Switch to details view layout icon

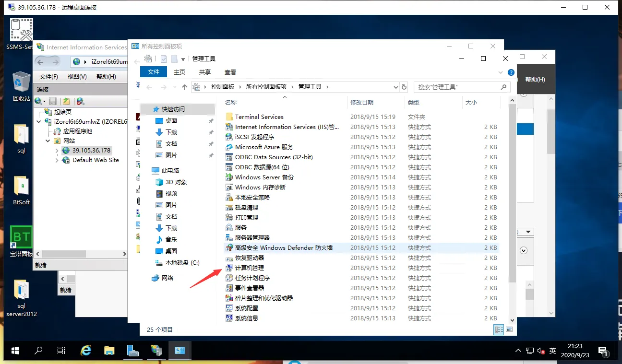point(499,329)
